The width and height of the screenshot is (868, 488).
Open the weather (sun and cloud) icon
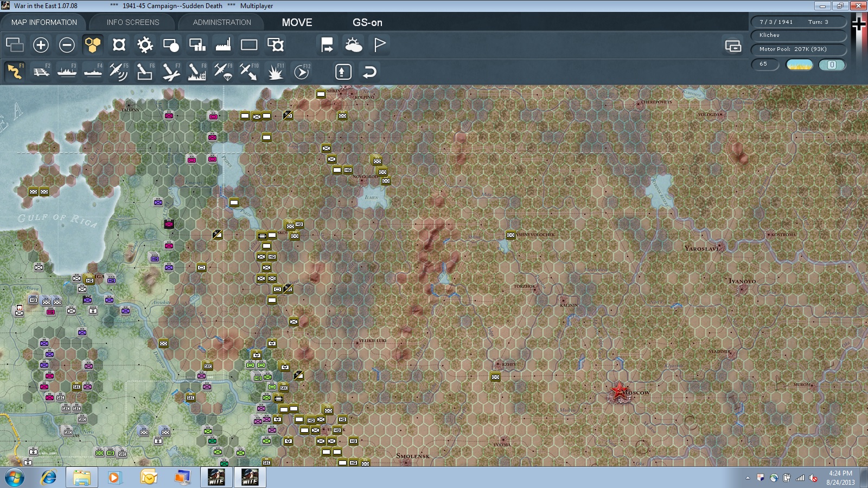pyautogui.click(x=353, y=45)
